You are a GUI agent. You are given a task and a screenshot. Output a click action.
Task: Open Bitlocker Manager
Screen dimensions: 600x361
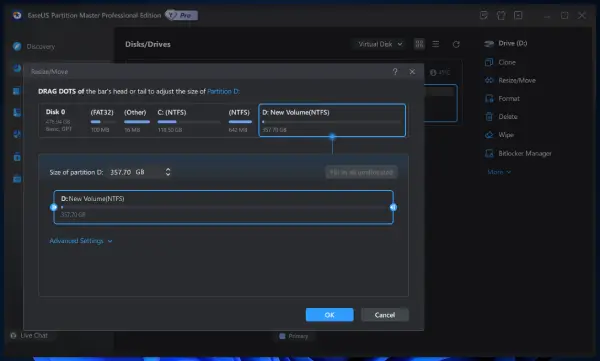[x=525, y=154]
